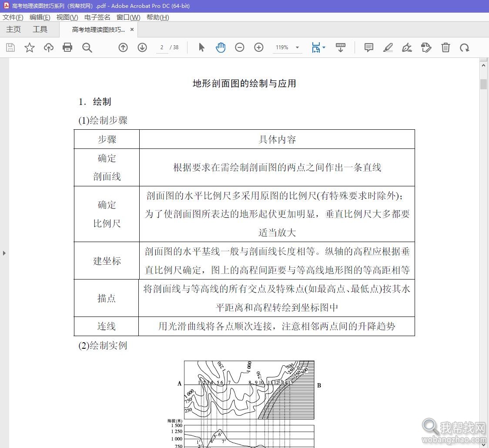The image size is (489, 448).
Task: Click the heading 1. 绘制
Action: click(95, 102)
